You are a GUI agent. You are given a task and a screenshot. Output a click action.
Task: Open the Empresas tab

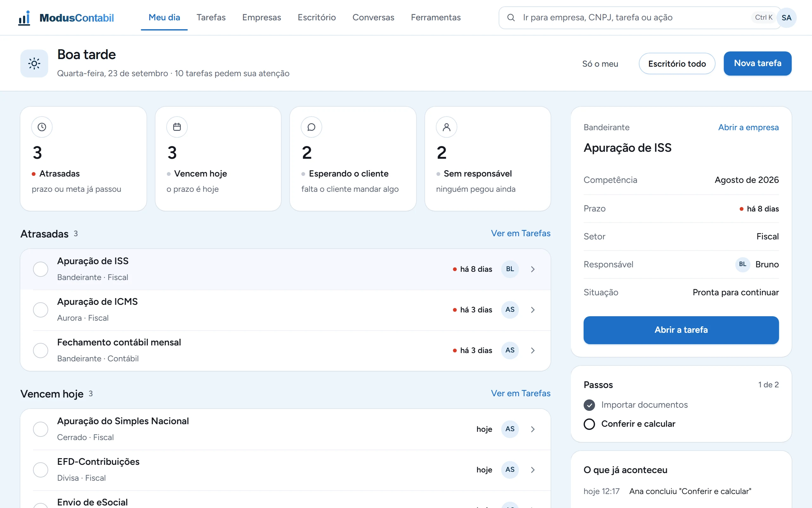(262, 17)
